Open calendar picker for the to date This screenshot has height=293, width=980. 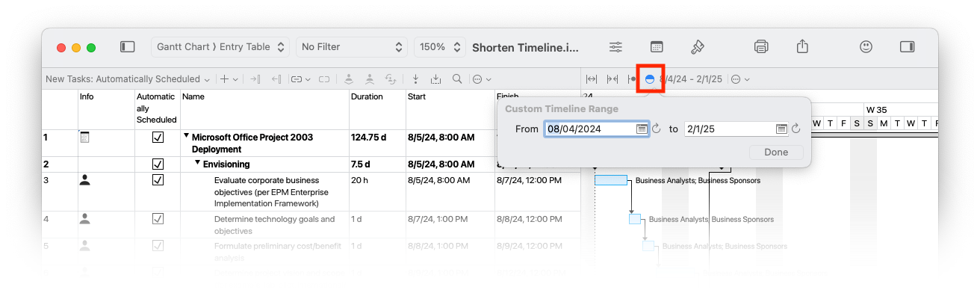point(781,129)
